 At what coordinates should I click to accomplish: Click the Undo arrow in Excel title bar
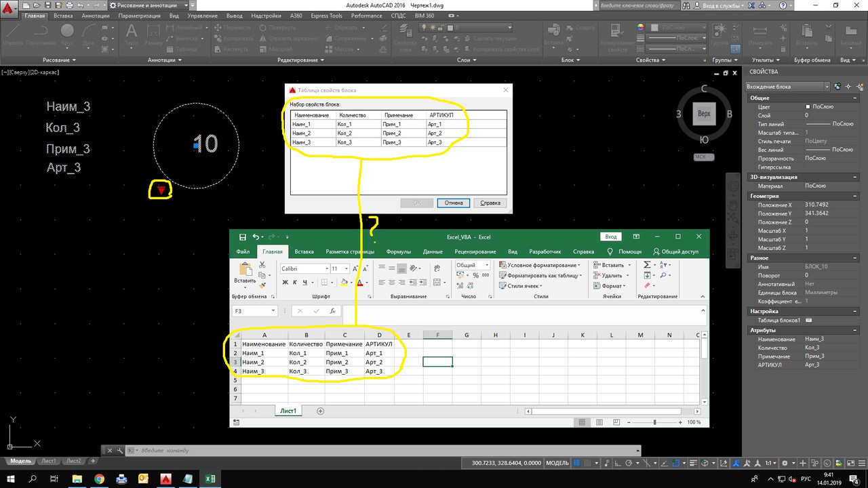(x=256, y=237)
